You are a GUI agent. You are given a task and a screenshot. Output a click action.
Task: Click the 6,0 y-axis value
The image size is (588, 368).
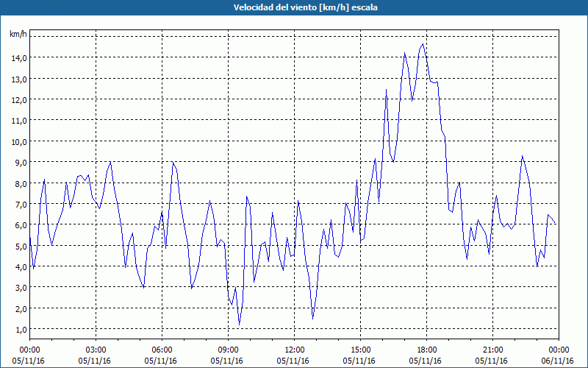click(x=21, y=225)
